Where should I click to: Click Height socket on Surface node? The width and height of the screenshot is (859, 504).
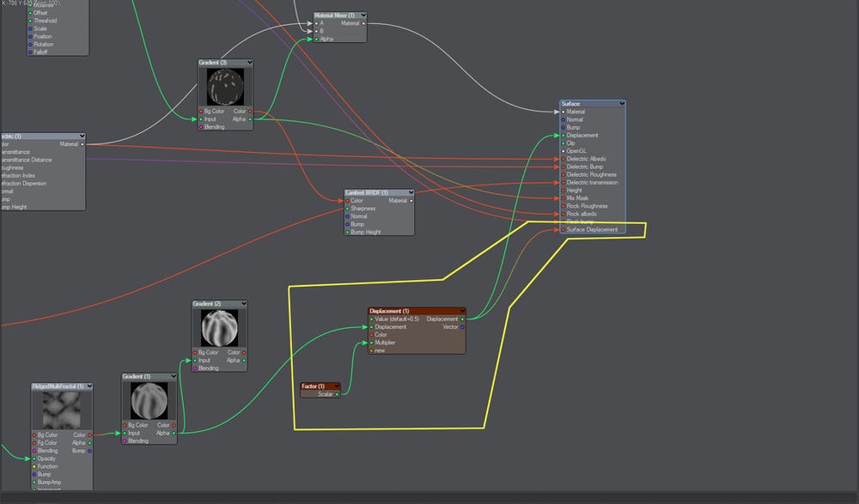pyautogui.click(x=564, y=191)
